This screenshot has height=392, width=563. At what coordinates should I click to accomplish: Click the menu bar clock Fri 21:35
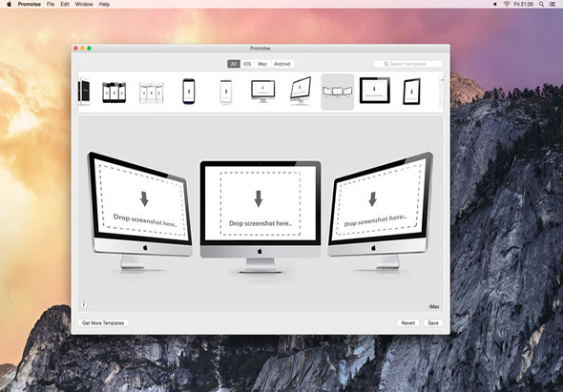(524, 5)
